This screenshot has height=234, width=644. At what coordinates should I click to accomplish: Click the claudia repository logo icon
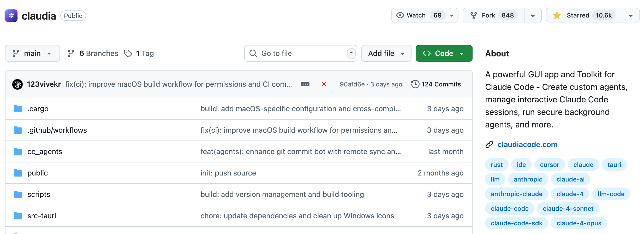coord(11,16)
